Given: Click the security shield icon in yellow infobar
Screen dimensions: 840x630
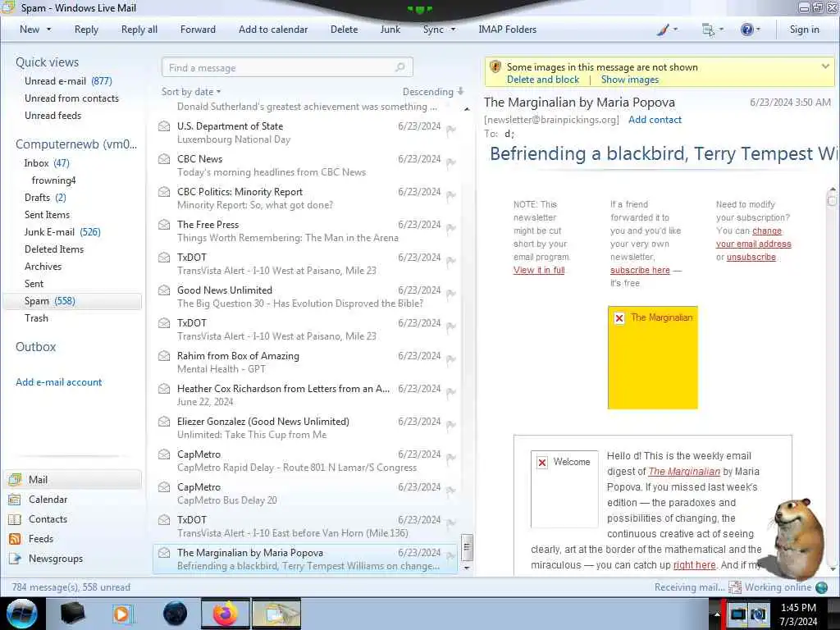Looking at the screenshot, I should click(495, 67).
